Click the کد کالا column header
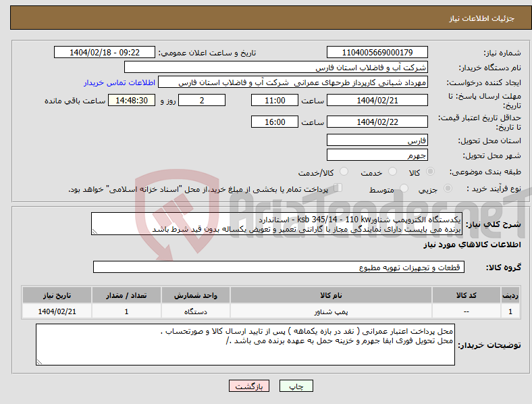The image size is (532, 404). (467, 295)
